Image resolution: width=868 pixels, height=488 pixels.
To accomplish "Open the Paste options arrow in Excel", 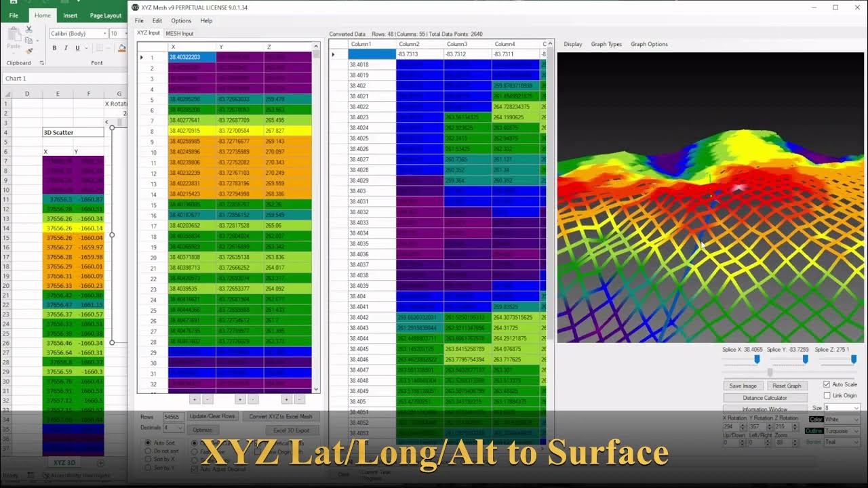I will pos(13,52).
